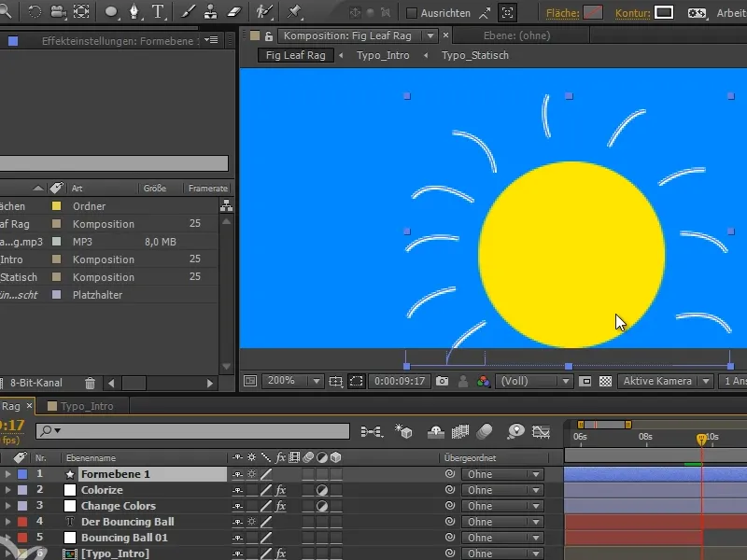Viewport: 747px width, 560px height.
Task: Select the Brush tool
Action: (x=189, y=11)
